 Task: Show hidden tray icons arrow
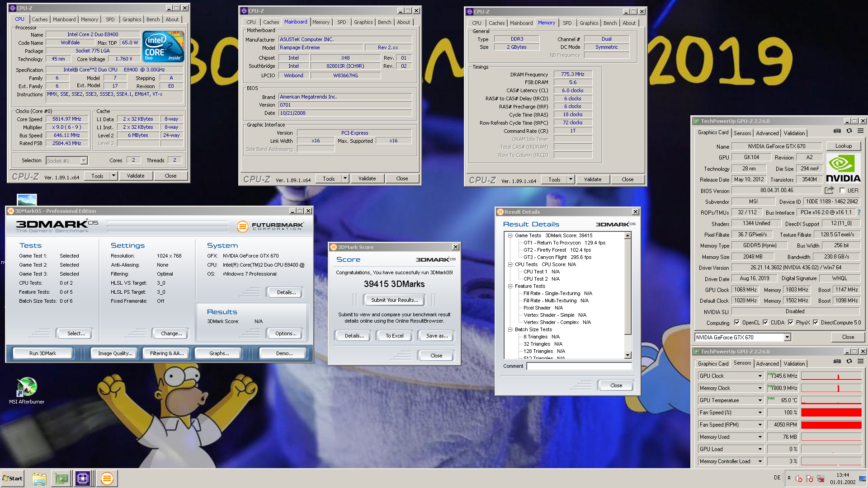[789, 478]
